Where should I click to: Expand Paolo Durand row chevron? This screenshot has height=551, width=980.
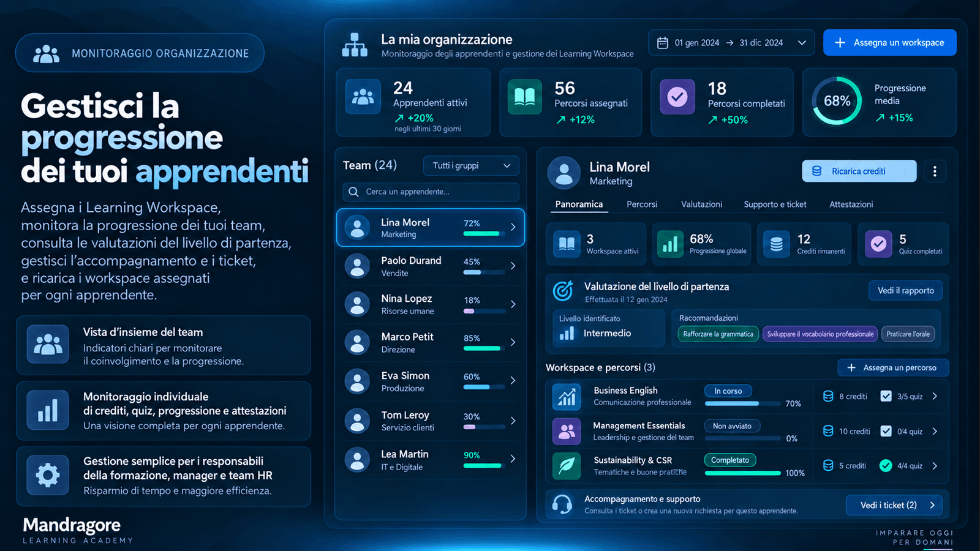(x=513, y=266)
